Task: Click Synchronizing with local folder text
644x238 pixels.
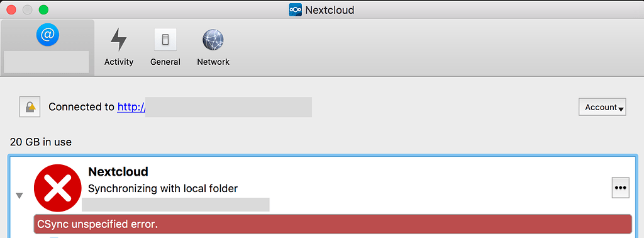Action: pyautogui.click(x=163, y=189)
